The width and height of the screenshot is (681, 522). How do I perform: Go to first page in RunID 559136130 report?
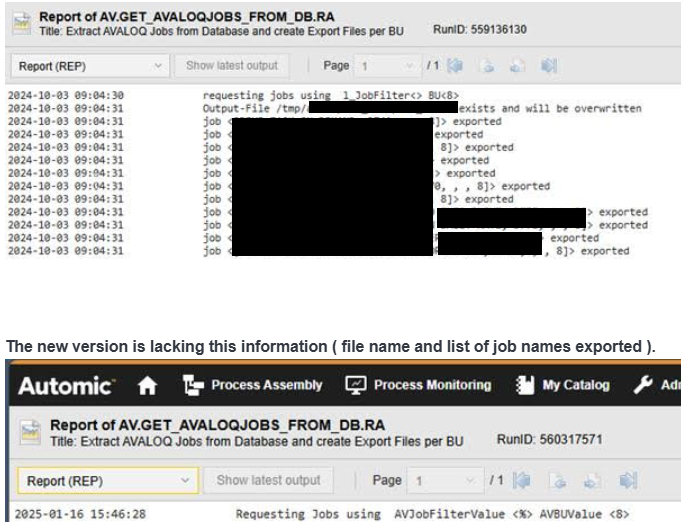(455, 66)
